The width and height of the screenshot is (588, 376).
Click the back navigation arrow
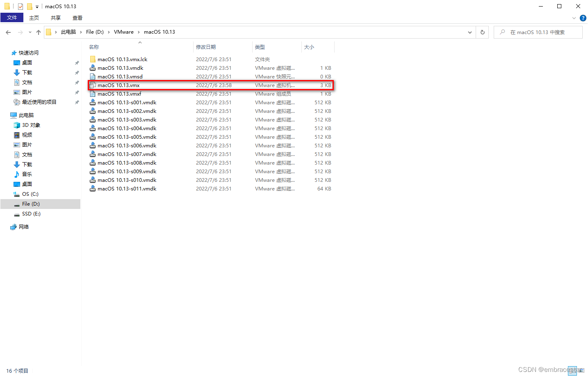9,32
